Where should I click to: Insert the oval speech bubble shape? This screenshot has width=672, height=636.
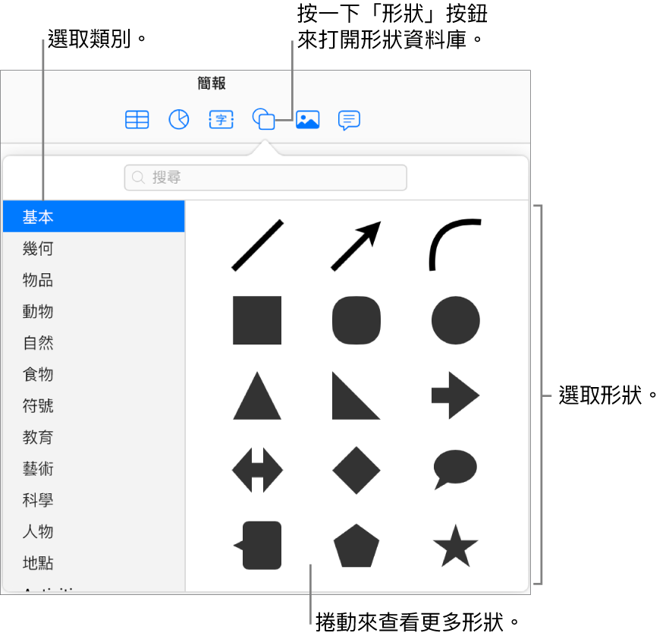(455, 470)
